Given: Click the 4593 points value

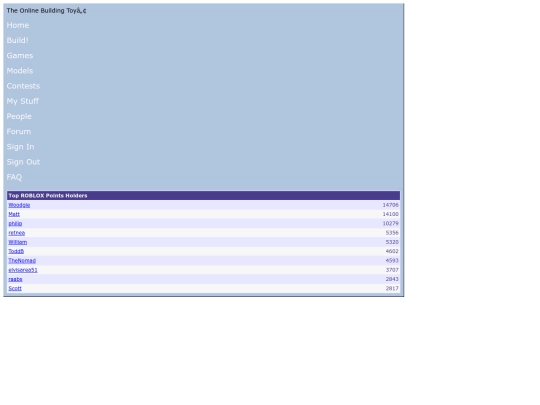Looking at the screenshot, I should [x=392, y=261].
